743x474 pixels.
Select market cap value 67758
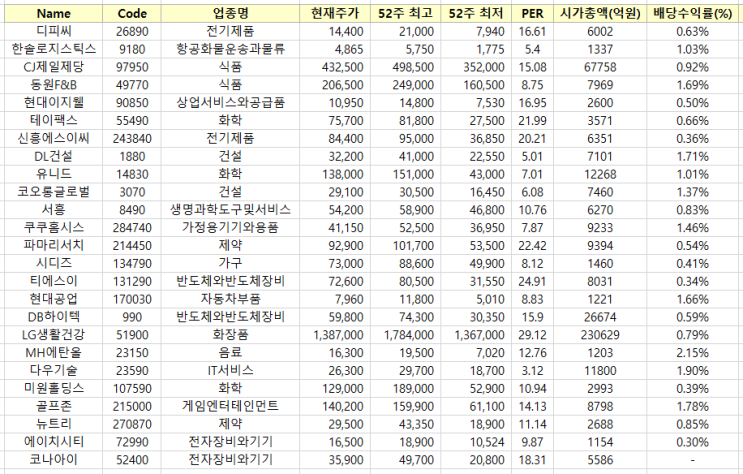[x=600, y=67]
